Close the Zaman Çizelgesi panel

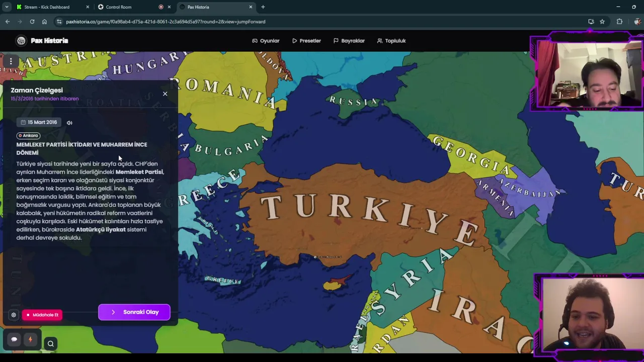coord(165,94)
